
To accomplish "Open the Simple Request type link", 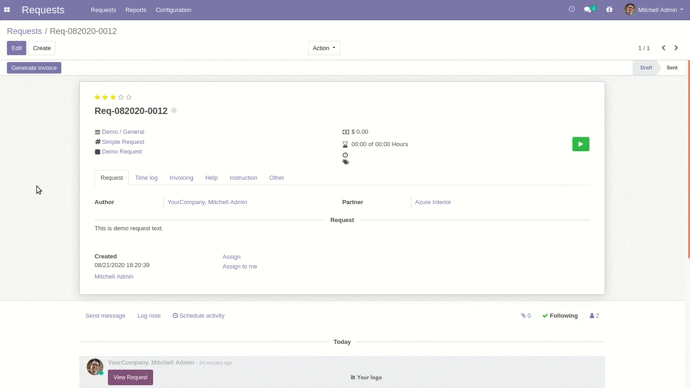I will coord(123,142).
